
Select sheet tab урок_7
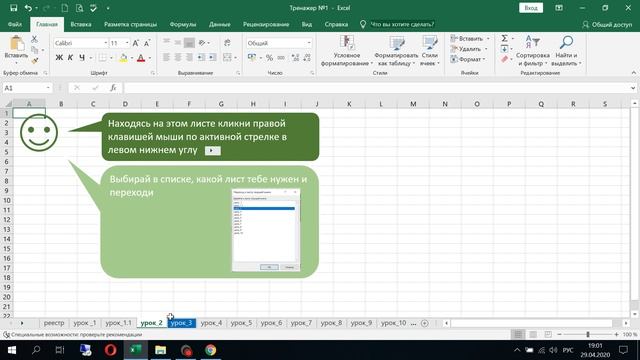pos(301,323)
